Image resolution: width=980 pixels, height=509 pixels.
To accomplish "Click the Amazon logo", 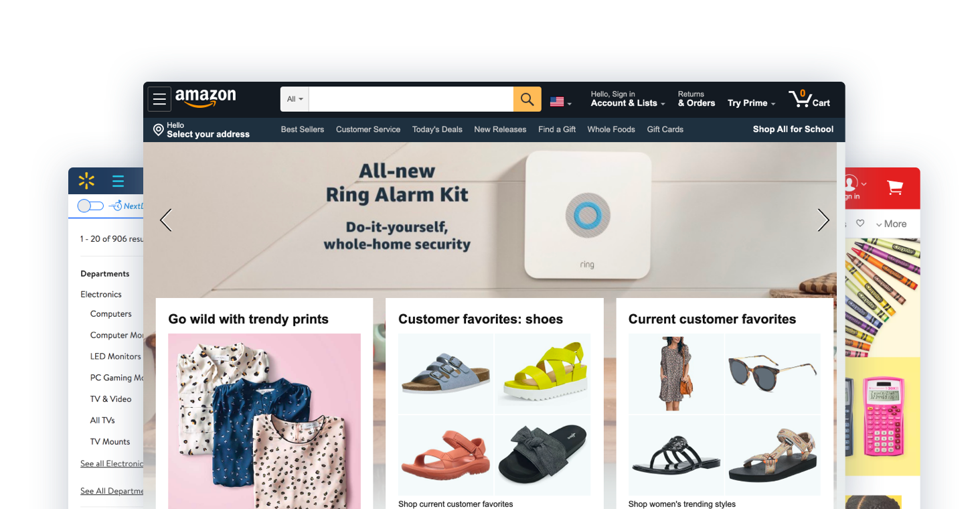I will click(206, 98).
